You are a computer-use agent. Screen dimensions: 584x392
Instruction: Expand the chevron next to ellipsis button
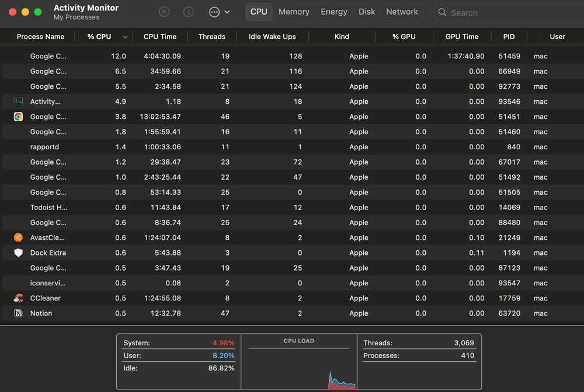point(227,12)
